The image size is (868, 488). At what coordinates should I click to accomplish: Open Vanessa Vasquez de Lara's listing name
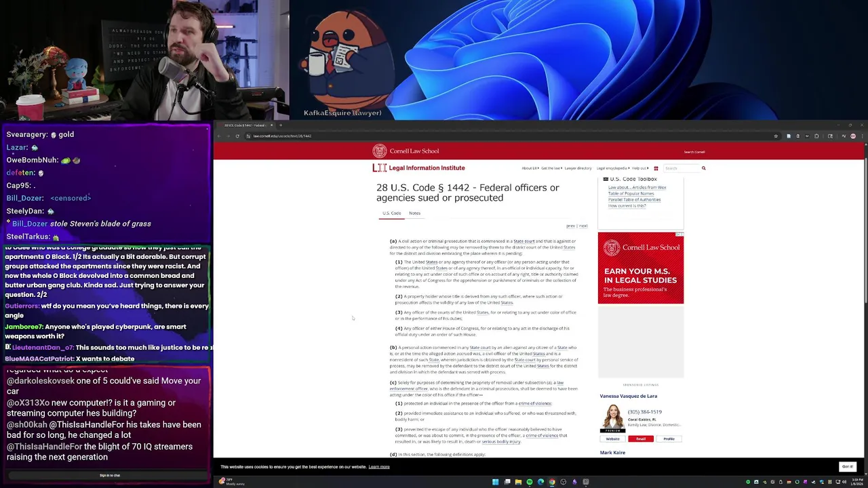pos(628,396)
